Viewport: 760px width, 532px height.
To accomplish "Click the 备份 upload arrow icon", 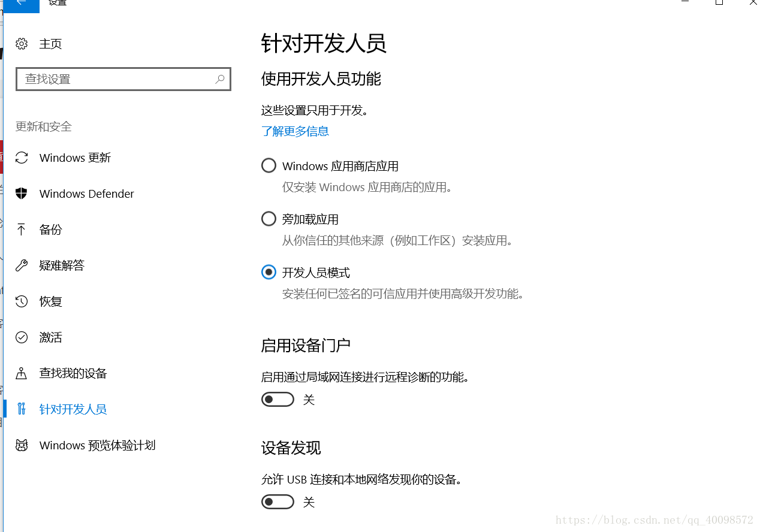I will tap(22, 229).
